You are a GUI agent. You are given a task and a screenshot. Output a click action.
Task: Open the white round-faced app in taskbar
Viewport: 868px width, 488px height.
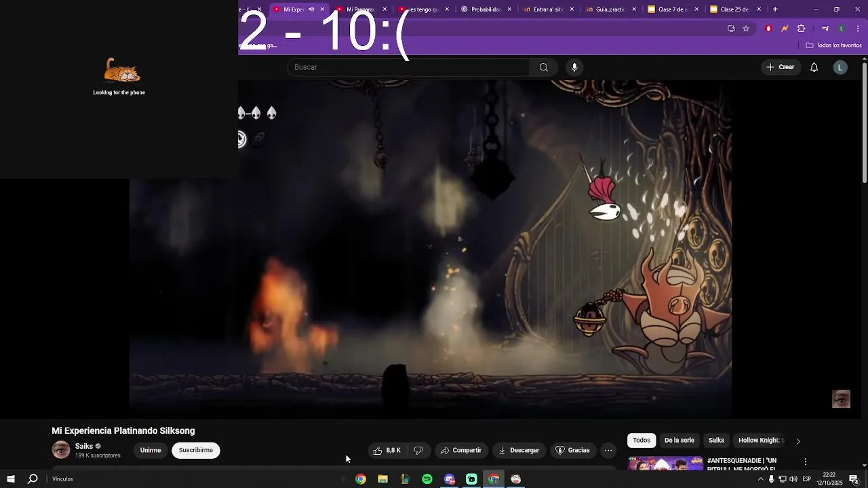[x=516, y=479]
